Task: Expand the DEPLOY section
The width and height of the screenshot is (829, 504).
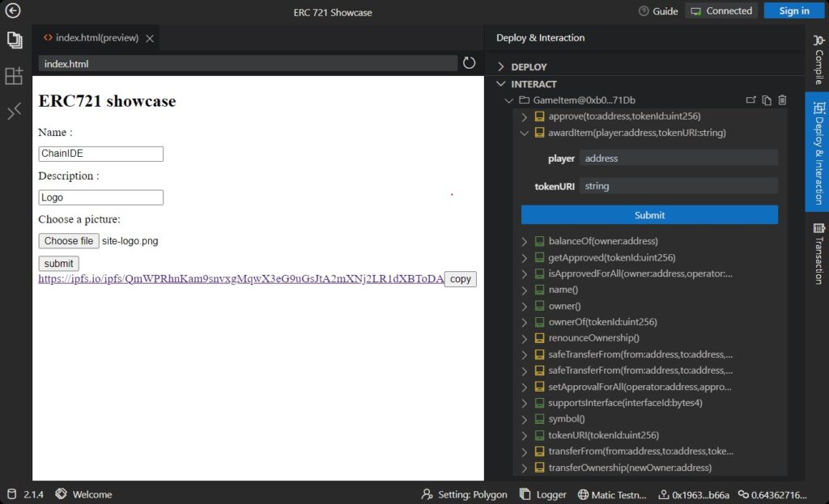Action: pos(501,67)
